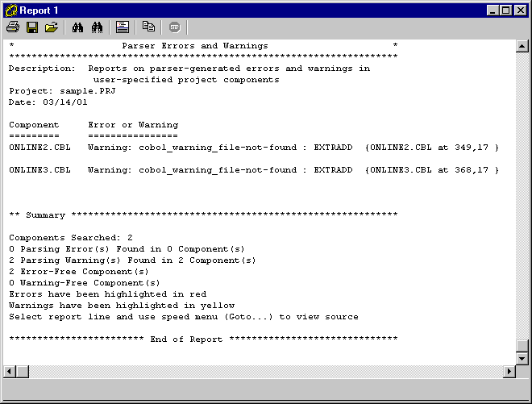The image size is (532, 404).
Task: Click the Report 1 title bar app icon
Action: [x=10, y=10]
